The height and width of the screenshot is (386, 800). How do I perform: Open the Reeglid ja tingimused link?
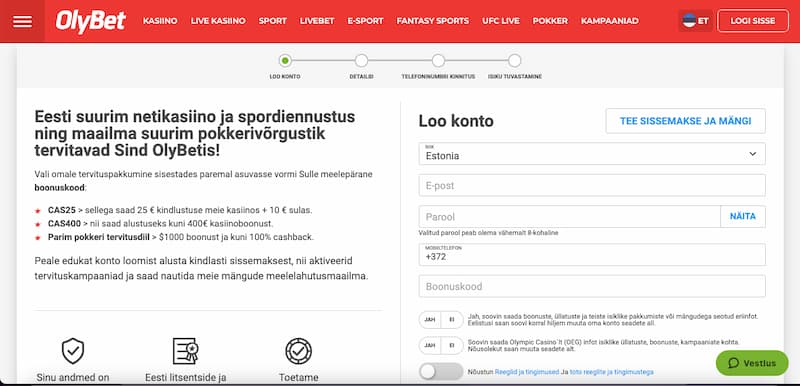click(x=527, y=372)
